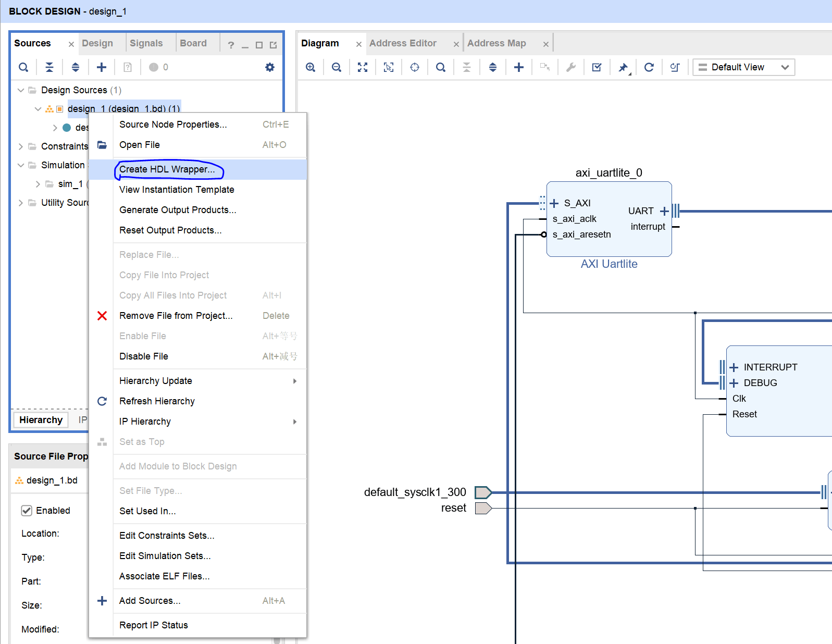Viewport: 832px width, 644px height.
Task: Click the Hierarchy view tab button
Action: [41, 420]
